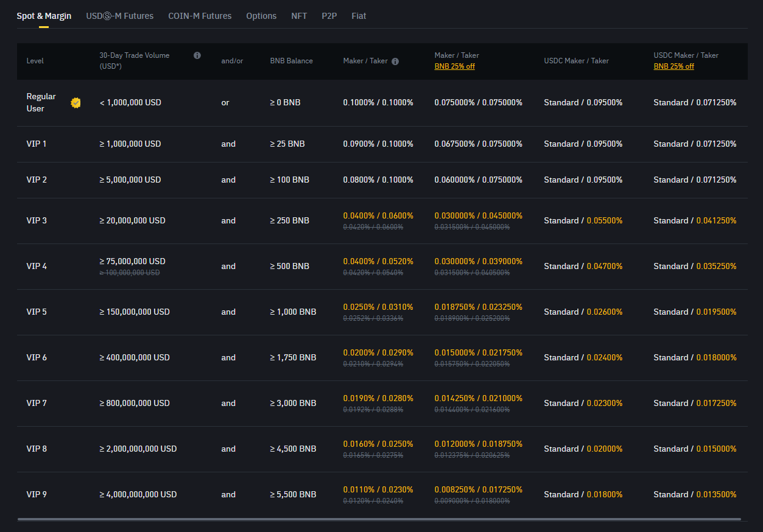Click the 0.0200% / 0.0290% fee for VIP 6

click(378, 352)
